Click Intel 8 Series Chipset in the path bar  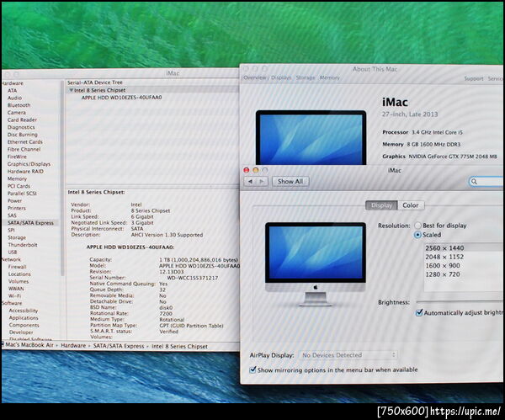pyautogui.click(x=180, y=347)
